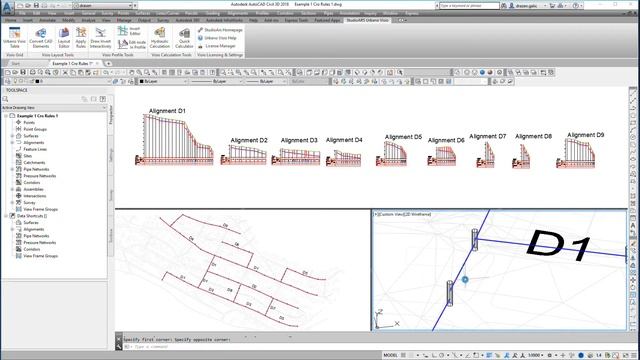Click the layer color square swatch

coord(37,82)
